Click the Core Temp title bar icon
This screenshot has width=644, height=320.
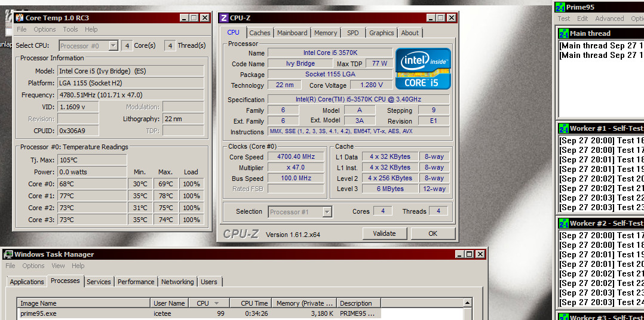click(x=19, y=18)
